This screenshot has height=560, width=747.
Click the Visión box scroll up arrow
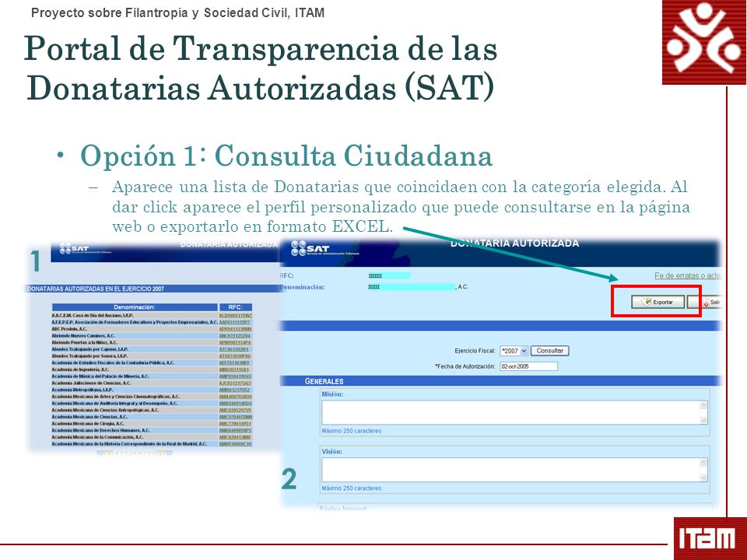pos(703,462)
